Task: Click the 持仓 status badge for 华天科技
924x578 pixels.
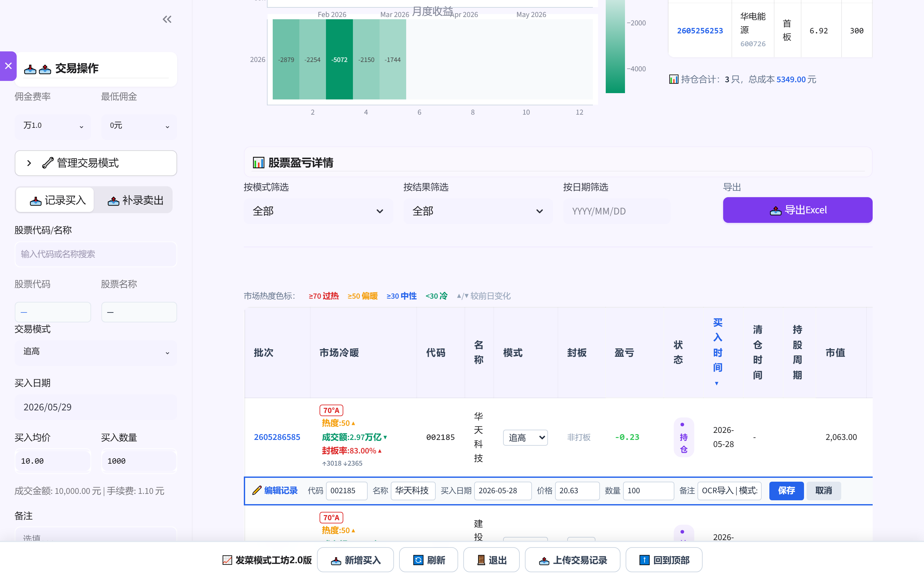Action: tap(683, 437)
